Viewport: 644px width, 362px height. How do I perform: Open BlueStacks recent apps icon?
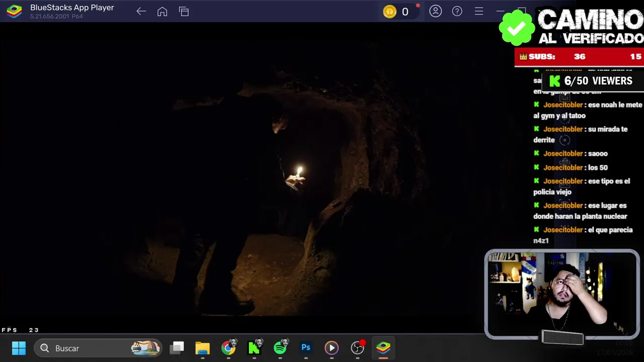coord(184,12)
